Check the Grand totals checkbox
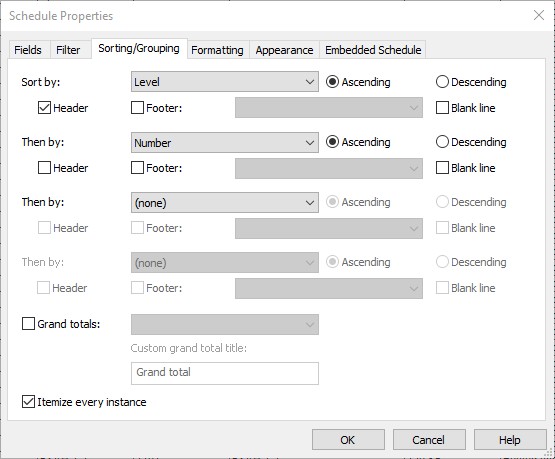This screenshot has width=555, height=459. [x=28, y=323]
